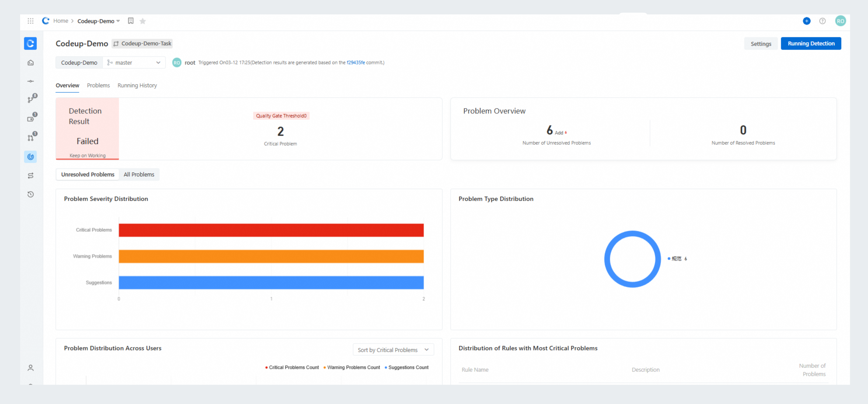The height and width of the screenshot is (404, 868).
Task: Switch to the Problems tab
Action: (x=98, y=86)
